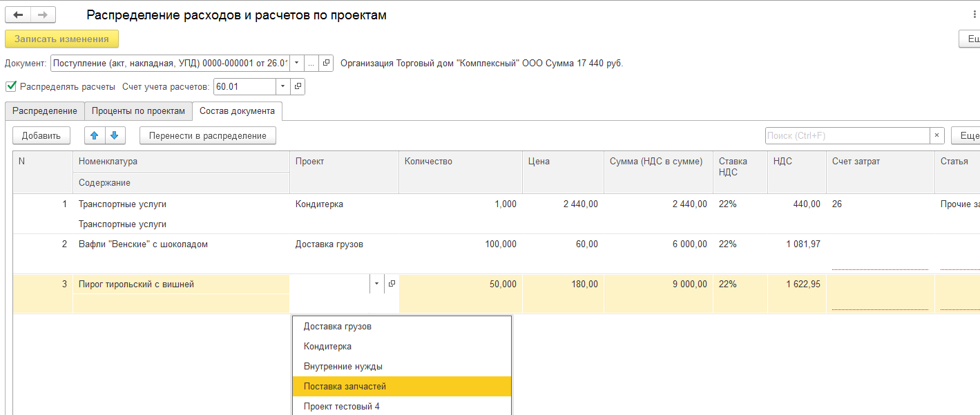Open the 'Проценты по проектам' tab

click(x=138, y=111)
